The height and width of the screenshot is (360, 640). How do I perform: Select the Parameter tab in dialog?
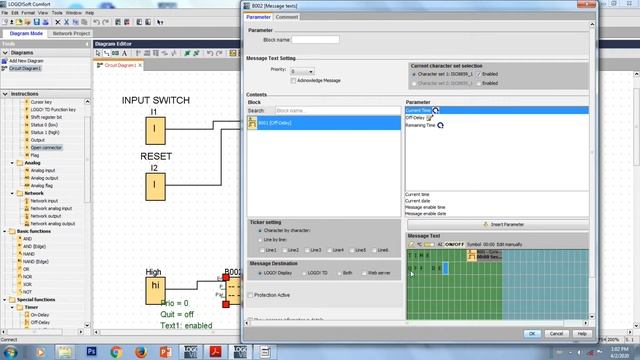pyautogui.click(x=258, y=17)
